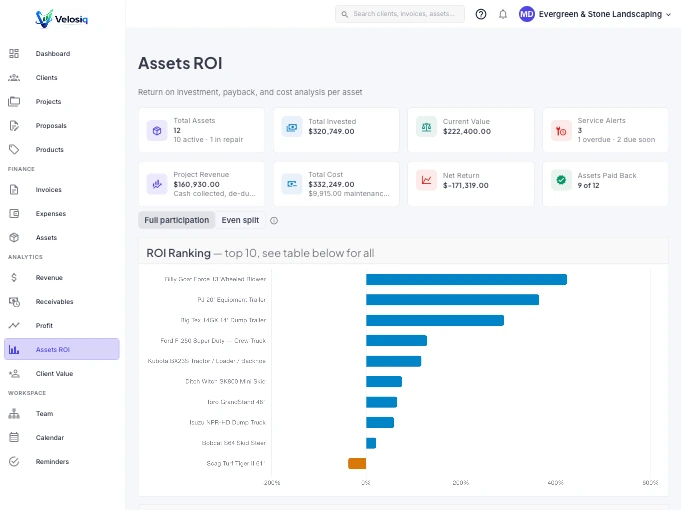
Task: Select the Reminders check-circle icon
Action: coord(14,461)
